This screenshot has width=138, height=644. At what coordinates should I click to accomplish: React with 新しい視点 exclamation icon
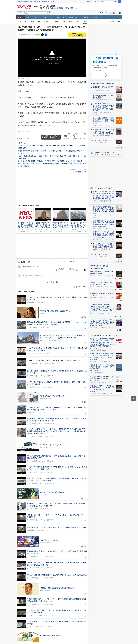click(x=83, y=136)
